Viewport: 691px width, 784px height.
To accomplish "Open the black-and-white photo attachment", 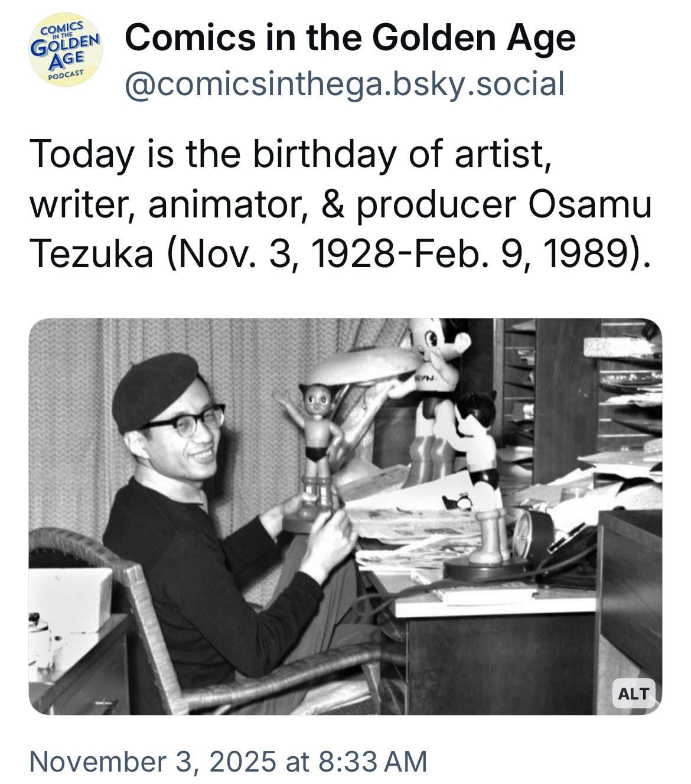I will [345, 516].
